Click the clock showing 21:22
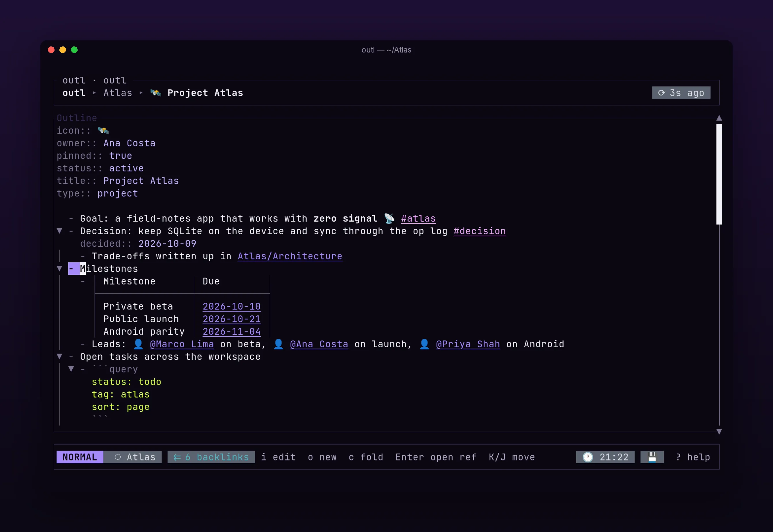The width and height of the screenshot is (773, 532). pos(605,457)
